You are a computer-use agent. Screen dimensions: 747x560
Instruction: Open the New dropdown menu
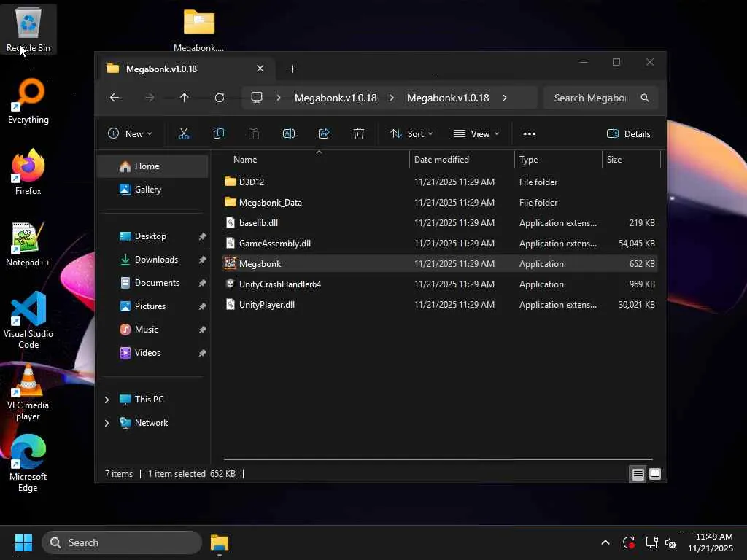pos(130,133)
